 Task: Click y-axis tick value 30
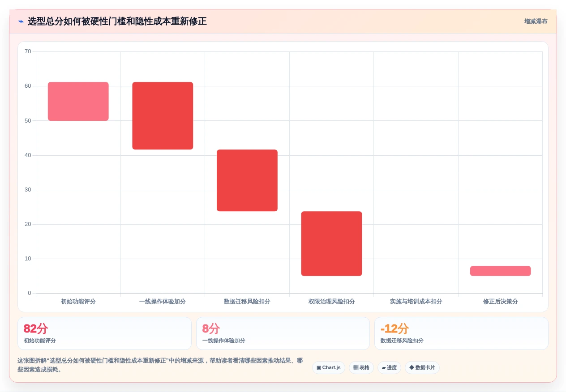28,189
